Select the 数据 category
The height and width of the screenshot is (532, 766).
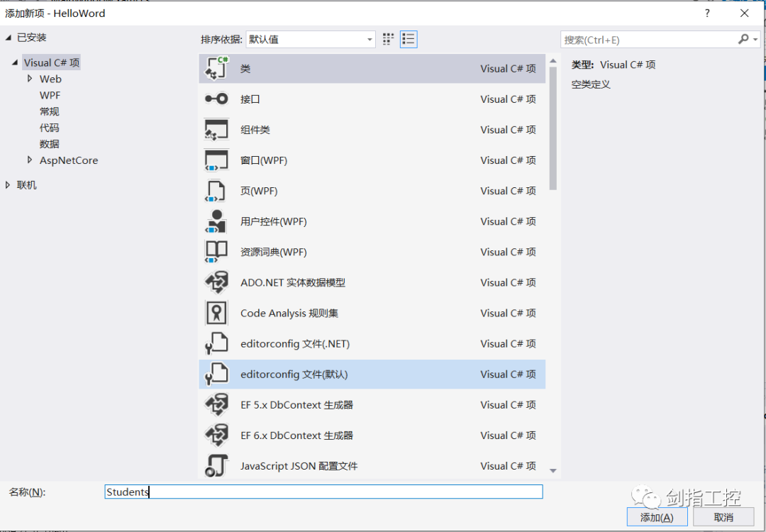pos(50,143)
